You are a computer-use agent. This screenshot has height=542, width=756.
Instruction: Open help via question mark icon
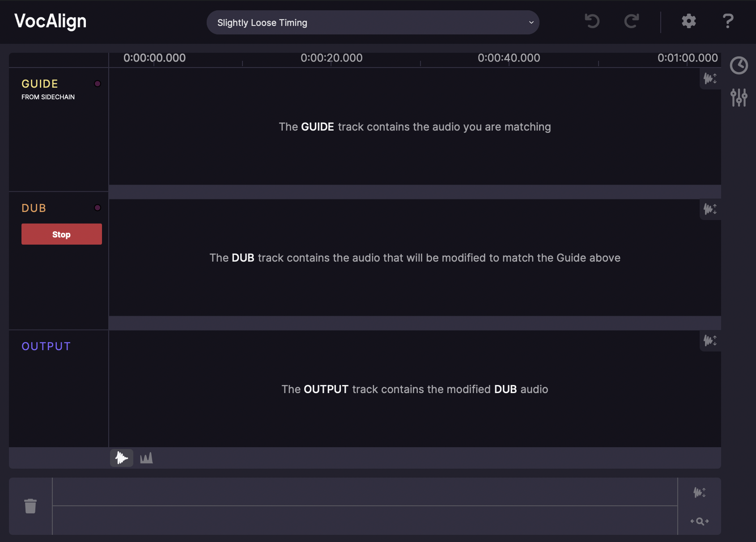pyautogui.click(x=728, y=21)
